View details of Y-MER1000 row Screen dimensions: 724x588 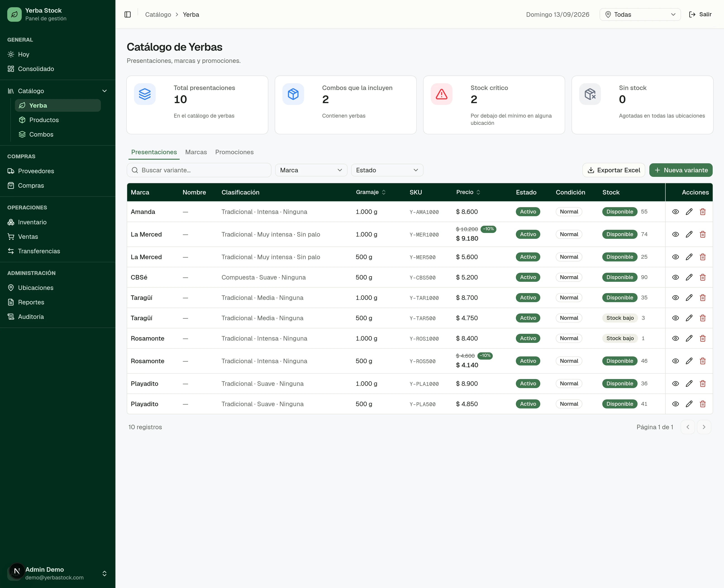point(675,234)
